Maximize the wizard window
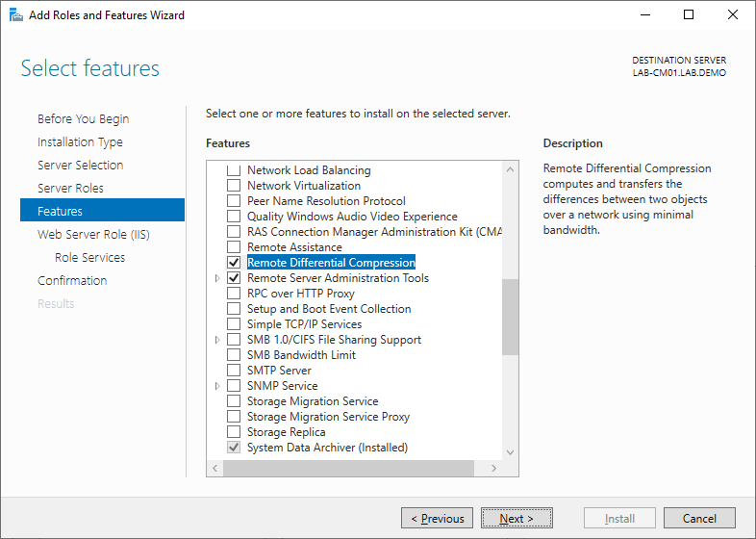This screenshot has height=539, width=756. (689, 15)
